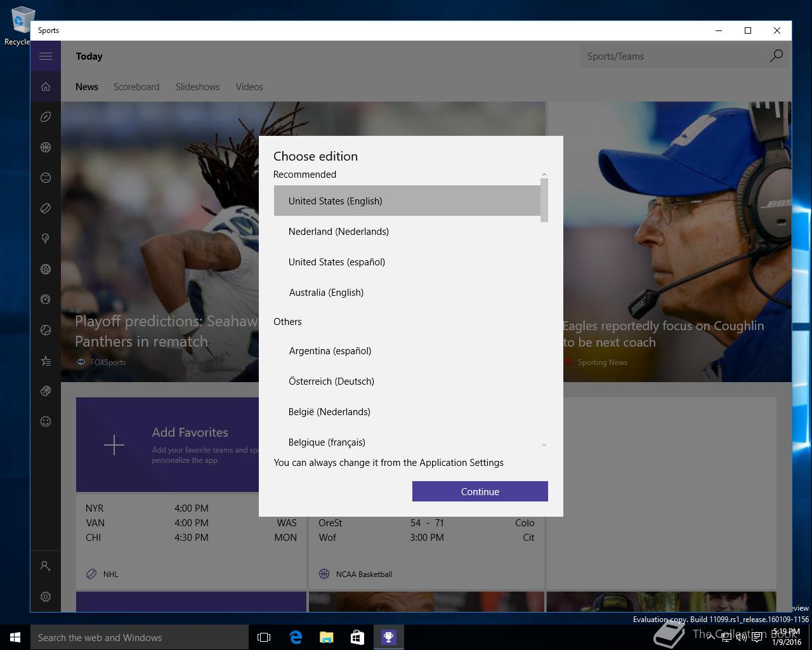The image size is (812, 650).
Task: Show hidden system tray icons chevron
Action: (x=710, y=637)
